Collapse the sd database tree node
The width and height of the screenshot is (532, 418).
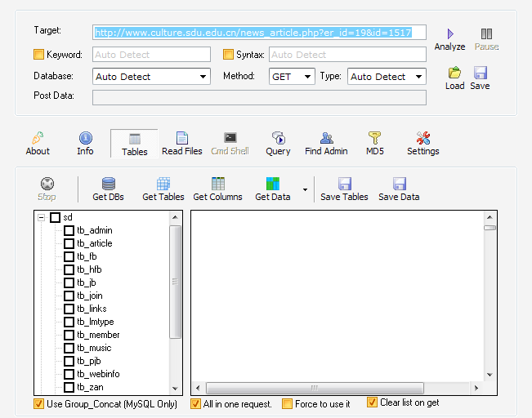pos(42,217)
